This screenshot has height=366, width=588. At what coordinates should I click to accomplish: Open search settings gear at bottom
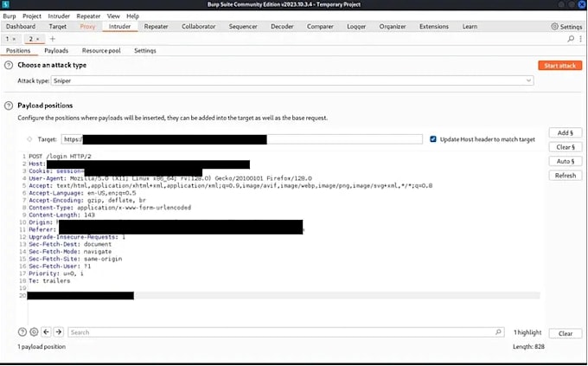tap(34, 332)
